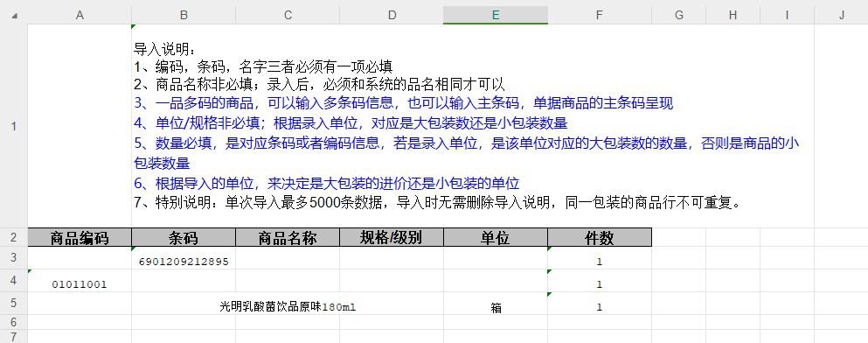
Task: Select cell containing code 01011001
Action: pyautogui.click(x=80, y=281)
